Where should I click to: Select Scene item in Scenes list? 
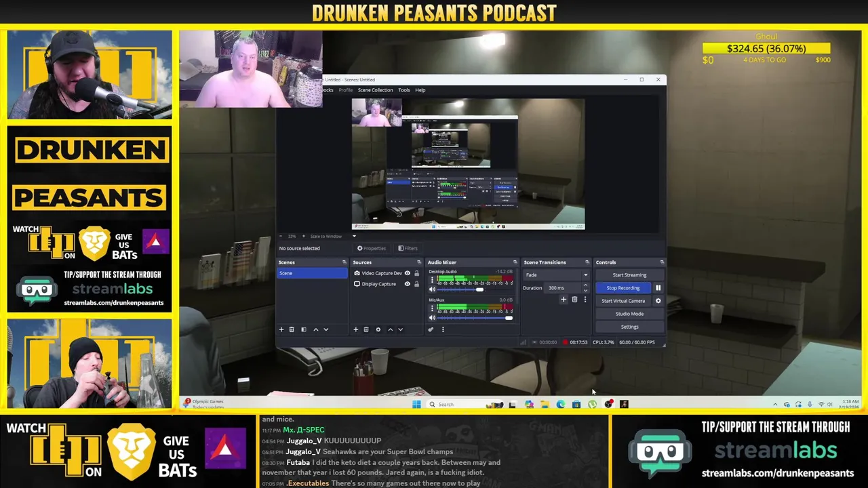click(313, 273)
